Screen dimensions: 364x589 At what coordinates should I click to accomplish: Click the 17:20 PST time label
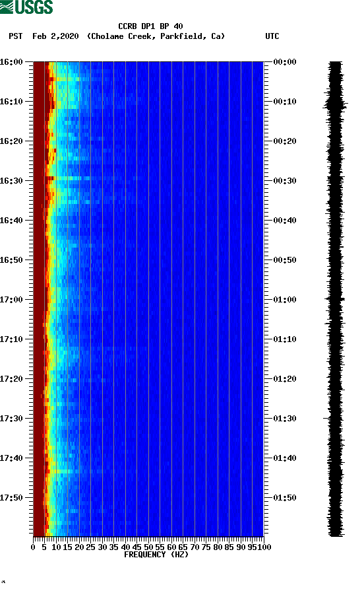point(11,378)
